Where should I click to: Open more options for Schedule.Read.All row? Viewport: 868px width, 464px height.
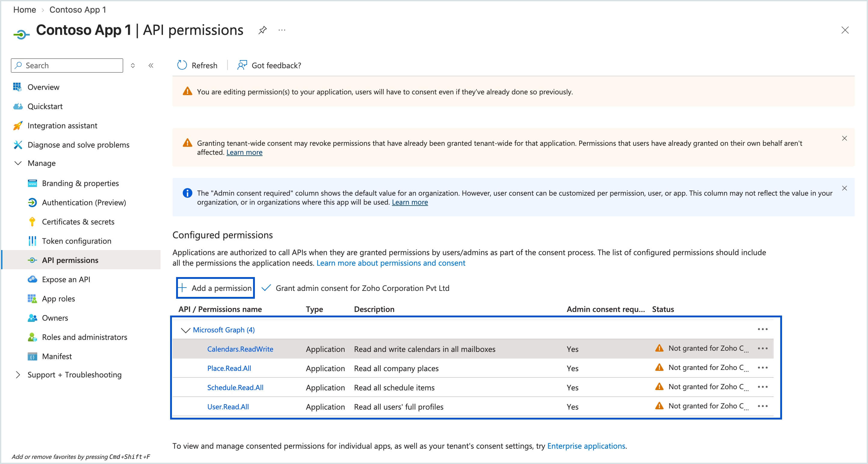pos(763,387)
